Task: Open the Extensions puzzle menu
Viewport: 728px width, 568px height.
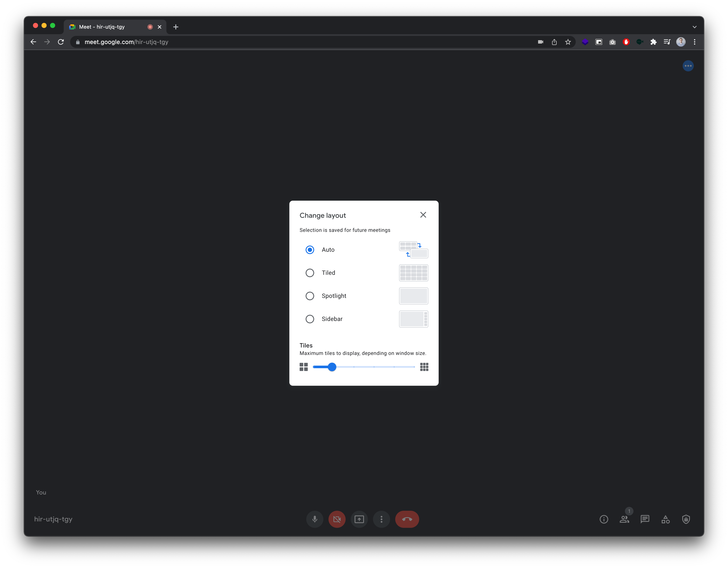Action: click(x=653, y=42)
